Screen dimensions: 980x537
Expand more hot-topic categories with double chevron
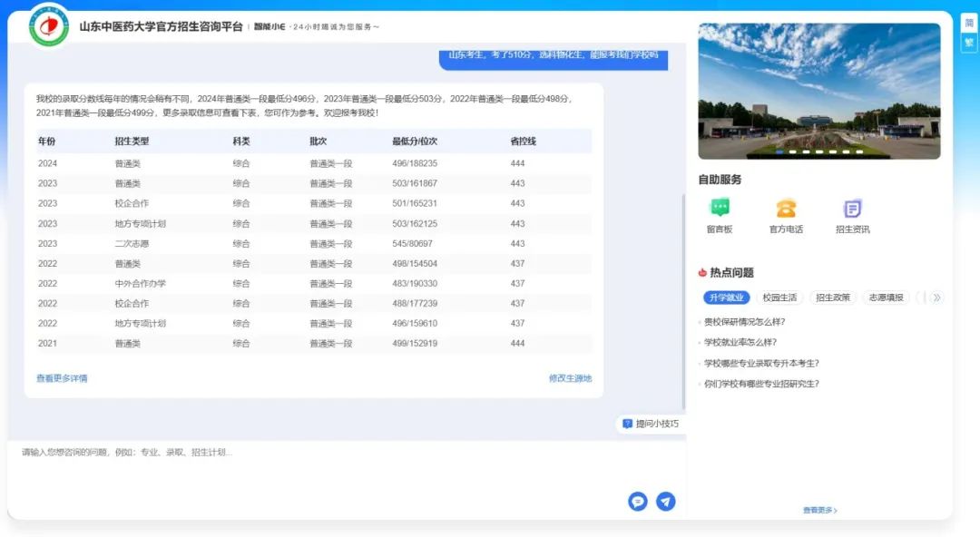(936, 298)
